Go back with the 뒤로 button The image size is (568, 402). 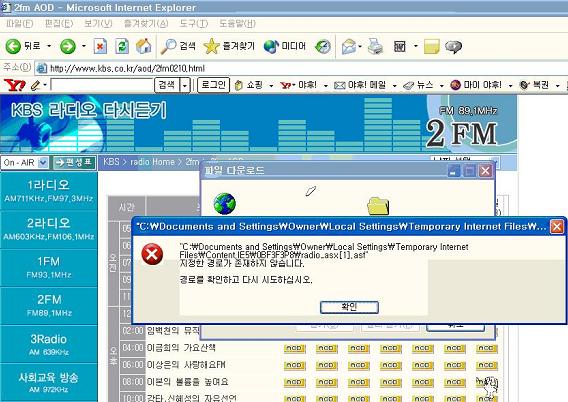[23, 46]
